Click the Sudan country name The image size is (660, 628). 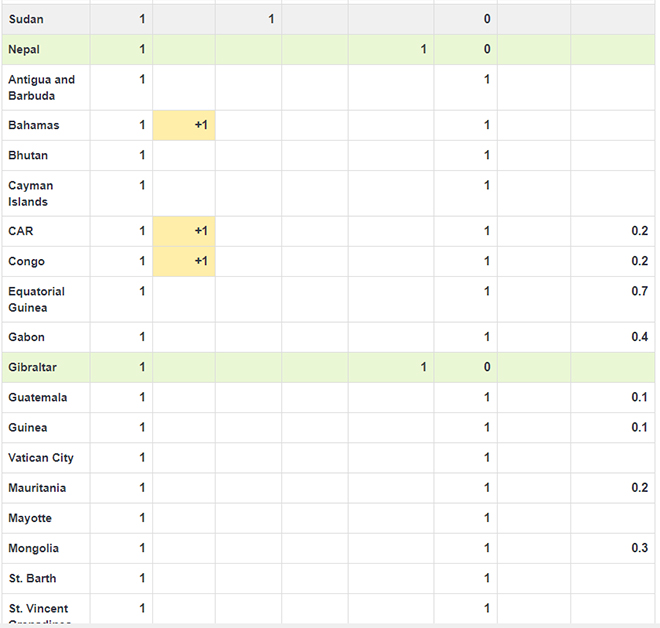26,19
